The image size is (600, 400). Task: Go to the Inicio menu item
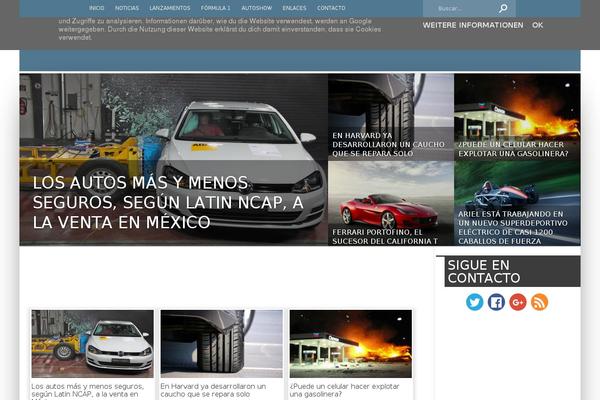(x=96, y=8)
